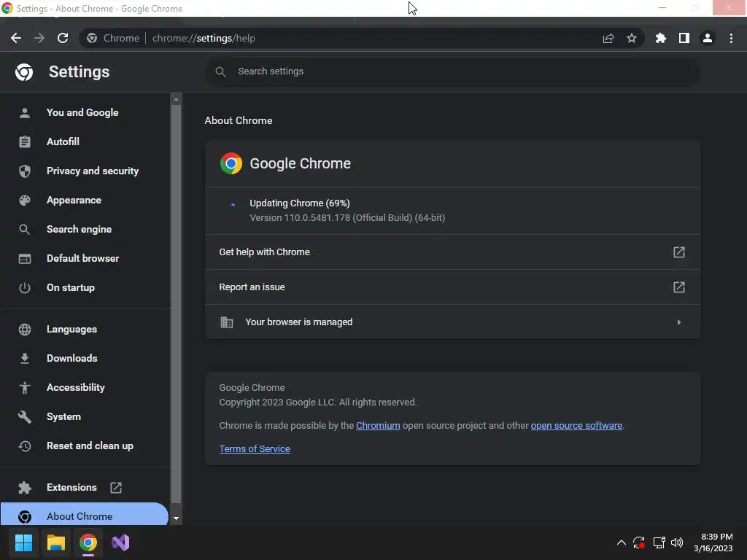Go back with the browser back arrow
Screen dimensions: 747x560
(16, 38)
